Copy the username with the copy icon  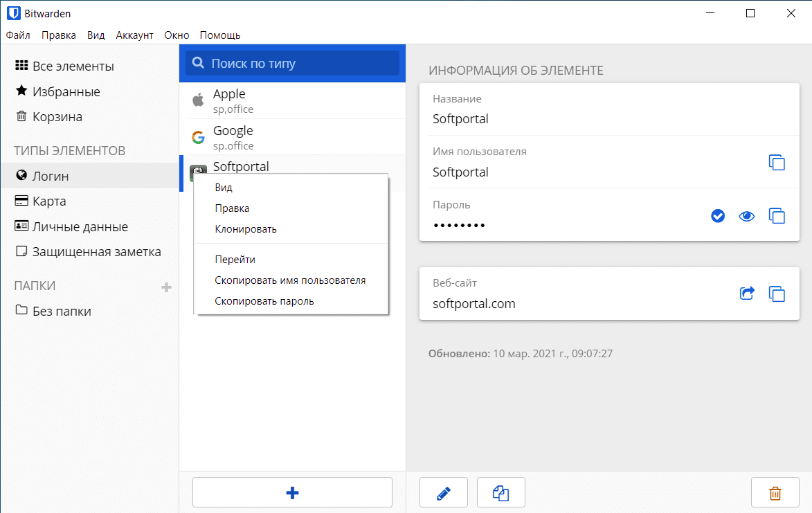pos(777,163)
